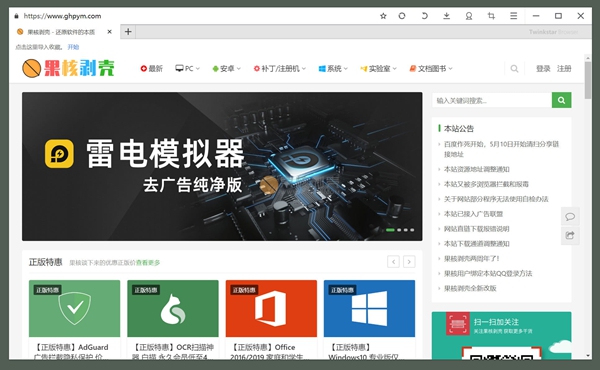Open the 雷电模拟器 banner slide
This screenshot has width=600, height=370.
click(x=222, y=166)
